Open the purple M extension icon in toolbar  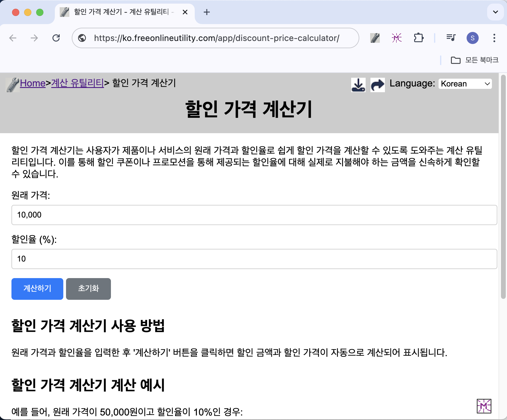point(396,38)
